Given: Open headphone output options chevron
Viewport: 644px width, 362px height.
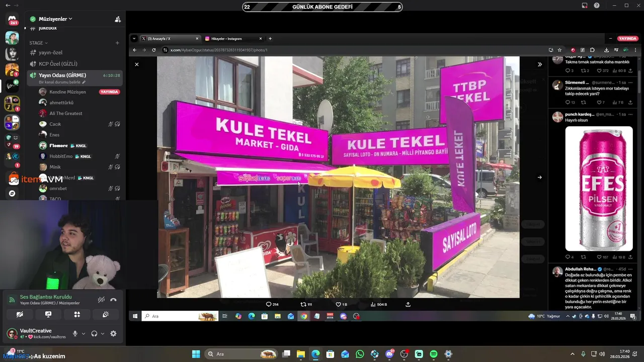Looking at the screenshot, I should 103,333.
